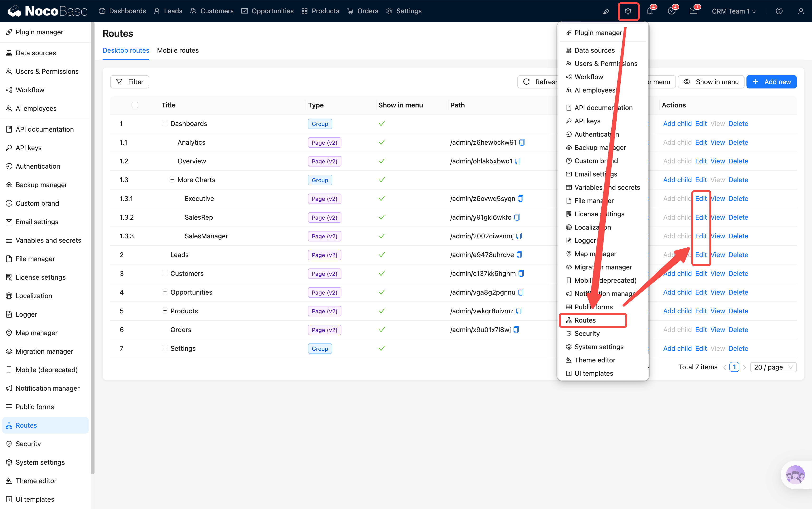Click the Filter button
812x509 pixels.
tap(130, 82)
